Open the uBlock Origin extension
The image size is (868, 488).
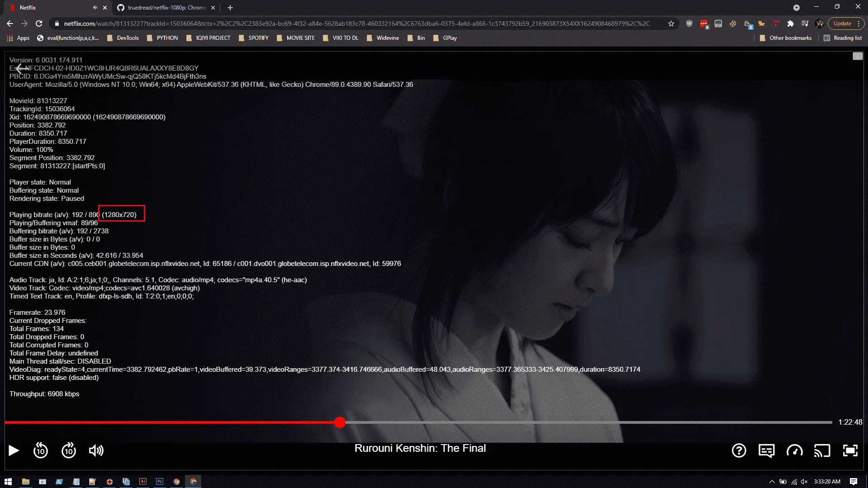coord(689,24)
